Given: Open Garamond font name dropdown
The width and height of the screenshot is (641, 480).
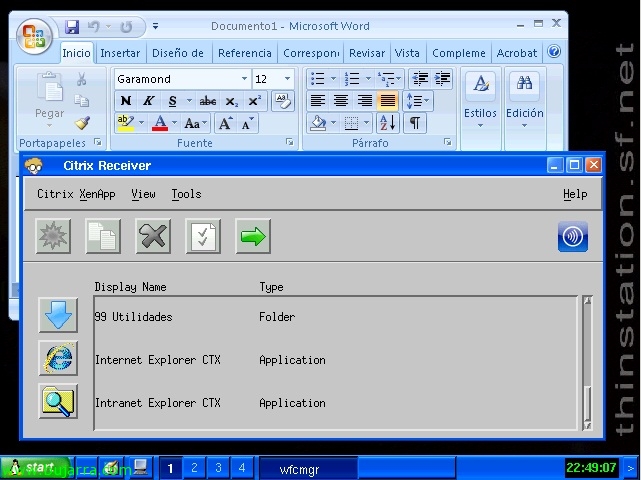Looking at the screenshot, I should tap(244, 79).
